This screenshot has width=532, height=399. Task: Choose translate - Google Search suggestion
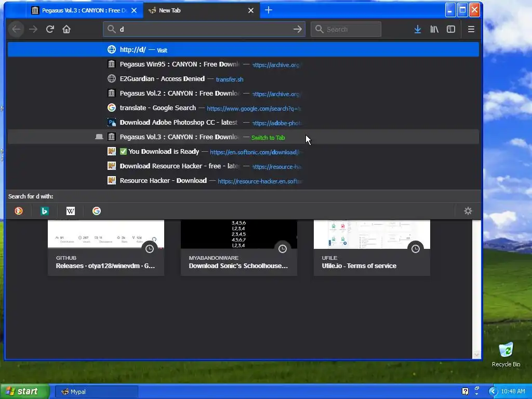pyautogui.click(x=243, y=108)
